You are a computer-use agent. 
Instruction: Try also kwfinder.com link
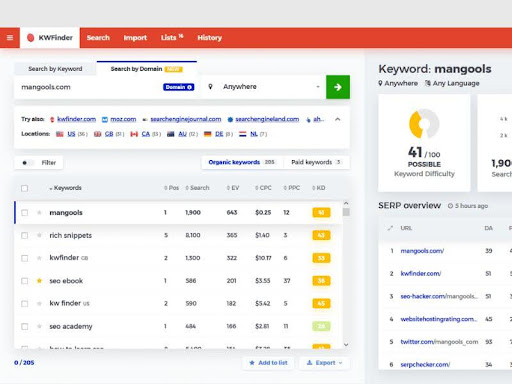coord(76,119)
